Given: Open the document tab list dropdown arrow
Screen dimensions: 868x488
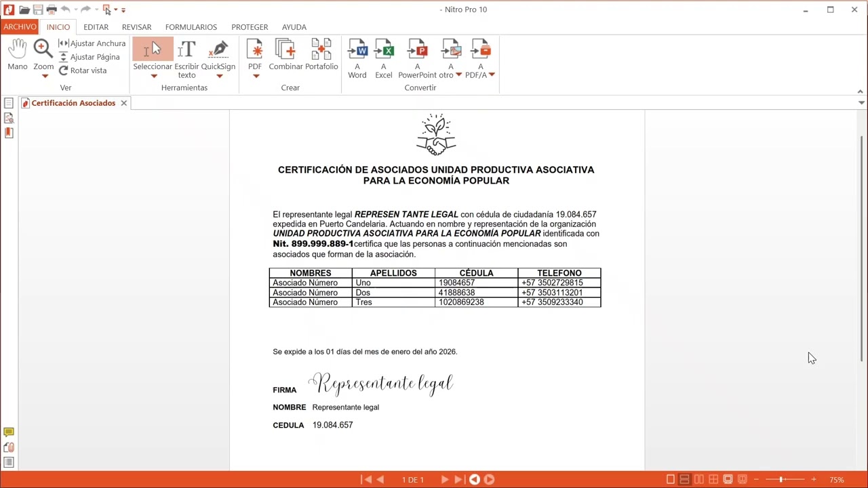Looking at the screenshot, I should 861,103.
